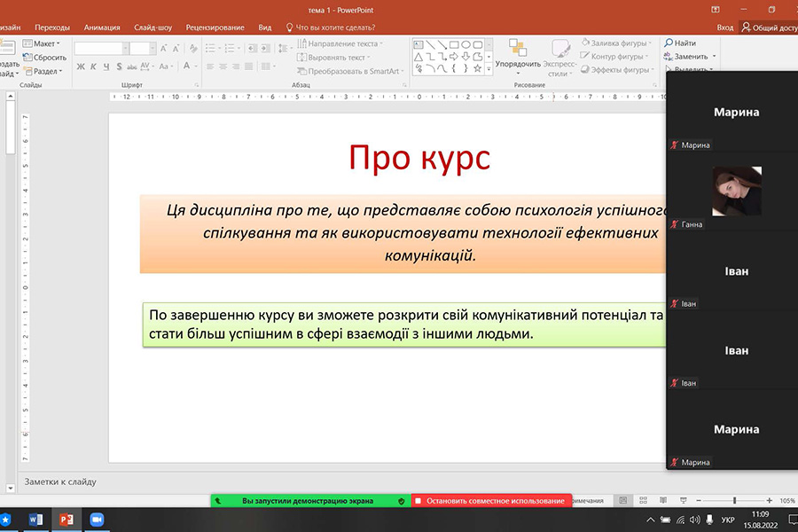Click Остановить совместное использование button
Image resolution: width=798 pixels, height=532 pixels.
[x=491, y=501]
